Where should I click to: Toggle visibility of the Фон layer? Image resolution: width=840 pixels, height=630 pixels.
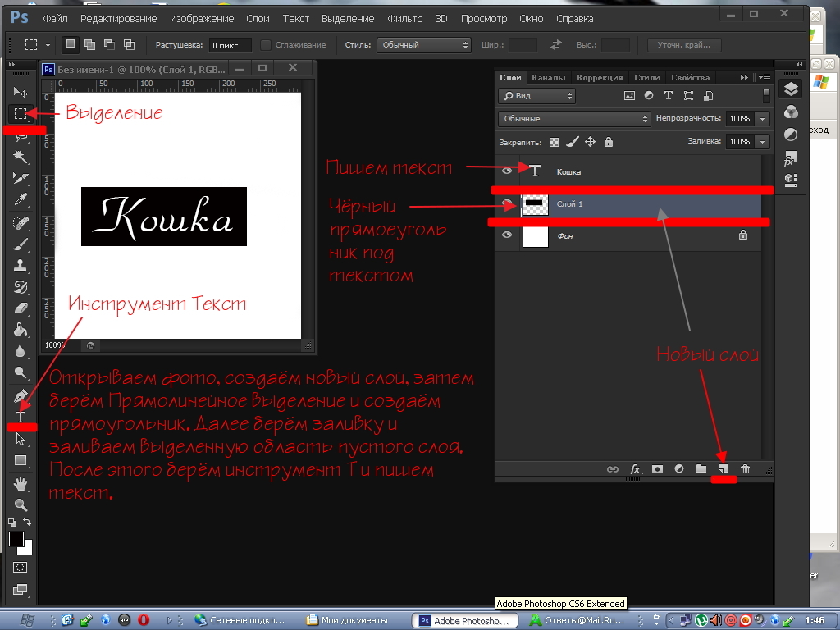pos(507,235)
